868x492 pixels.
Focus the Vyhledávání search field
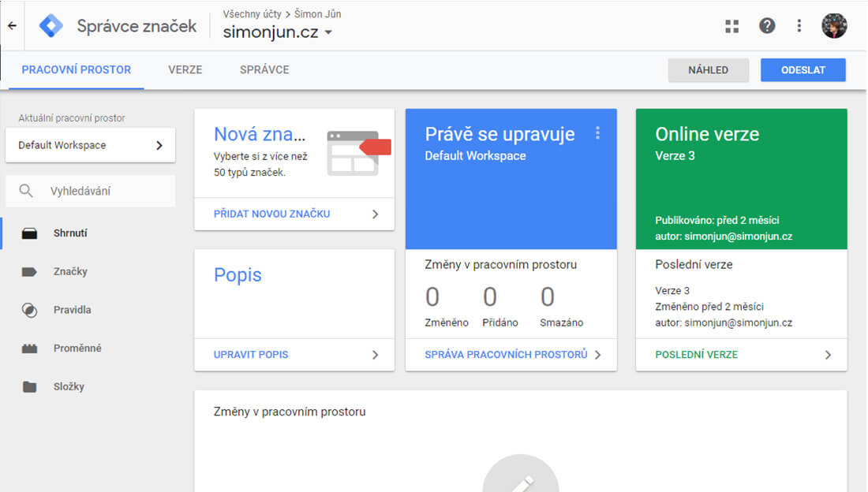coord(90,191)
